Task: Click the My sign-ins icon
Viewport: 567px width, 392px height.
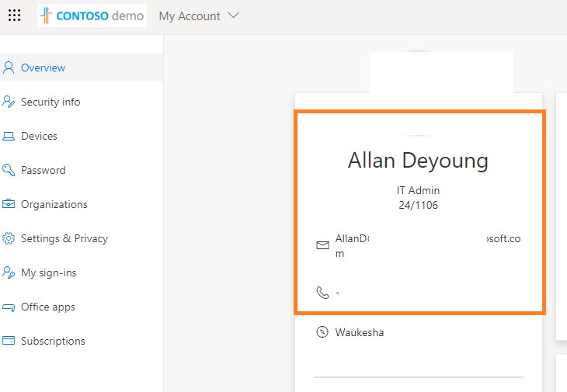Action: tap(9, 272)
